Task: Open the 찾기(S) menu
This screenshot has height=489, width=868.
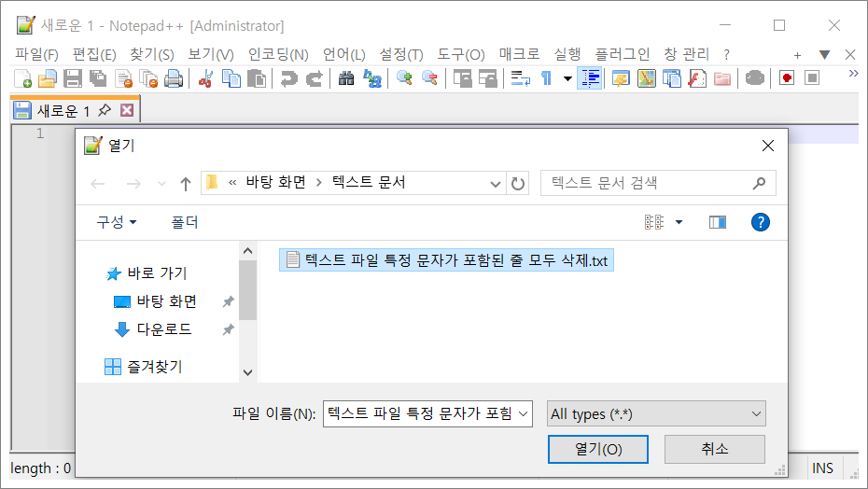Action: coord(152,54)
